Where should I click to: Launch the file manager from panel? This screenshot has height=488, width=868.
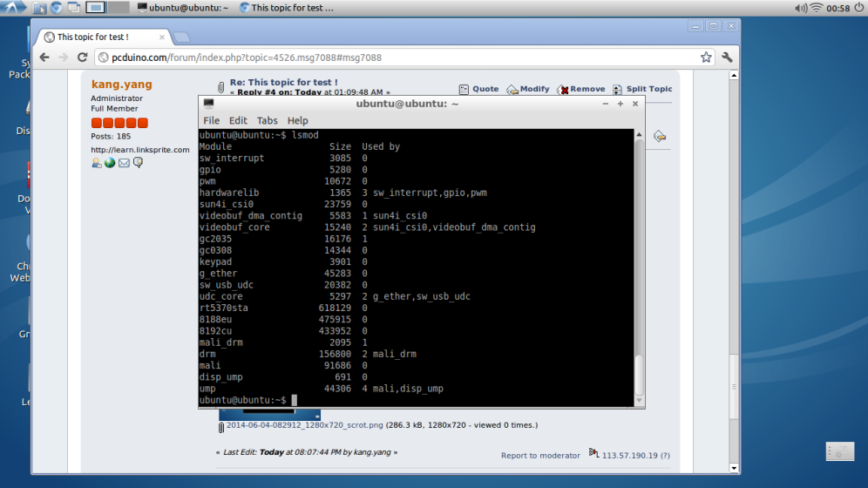click(39, 8)
